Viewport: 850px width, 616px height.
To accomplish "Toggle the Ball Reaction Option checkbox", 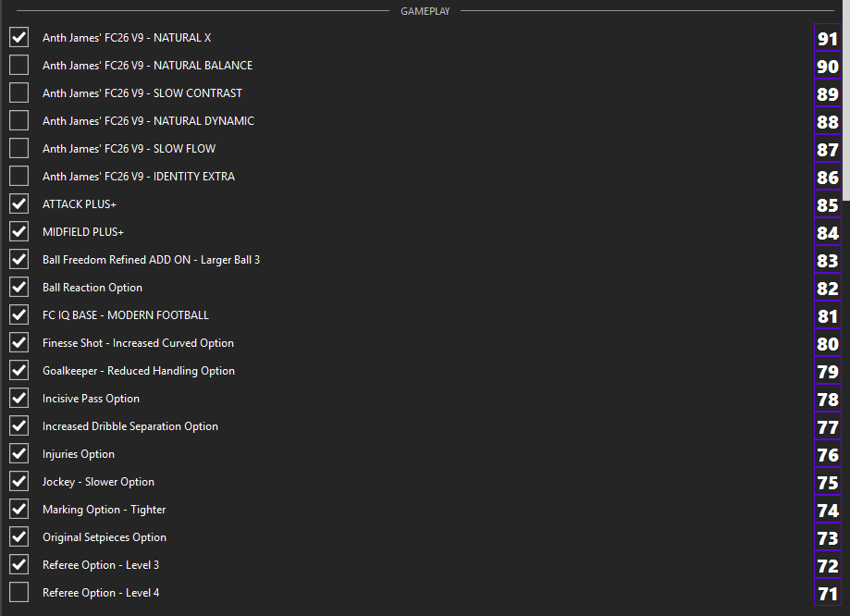I will pos(19,287).
